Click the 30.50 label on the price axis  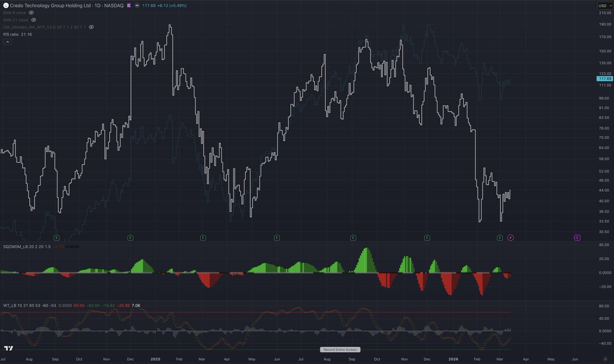[605, 232]
